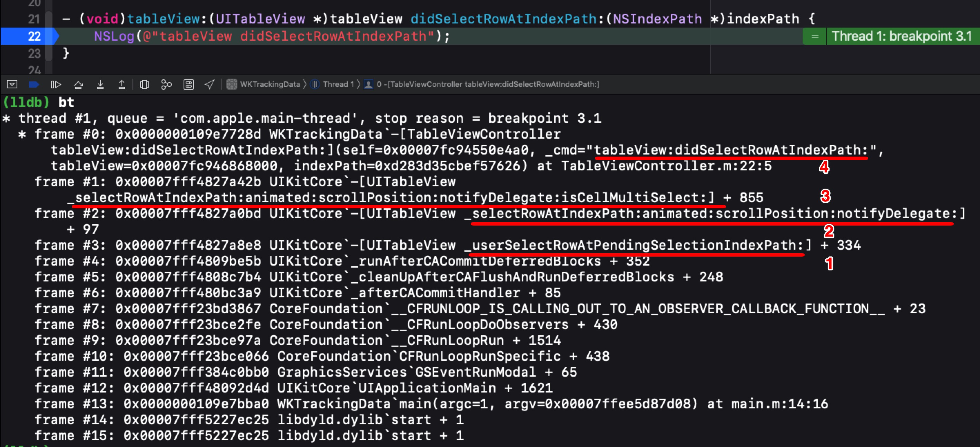The image size is (980, 447).
Task: Click _afterCACommitHandler in frame #6
Action: [x=435, y=293]
